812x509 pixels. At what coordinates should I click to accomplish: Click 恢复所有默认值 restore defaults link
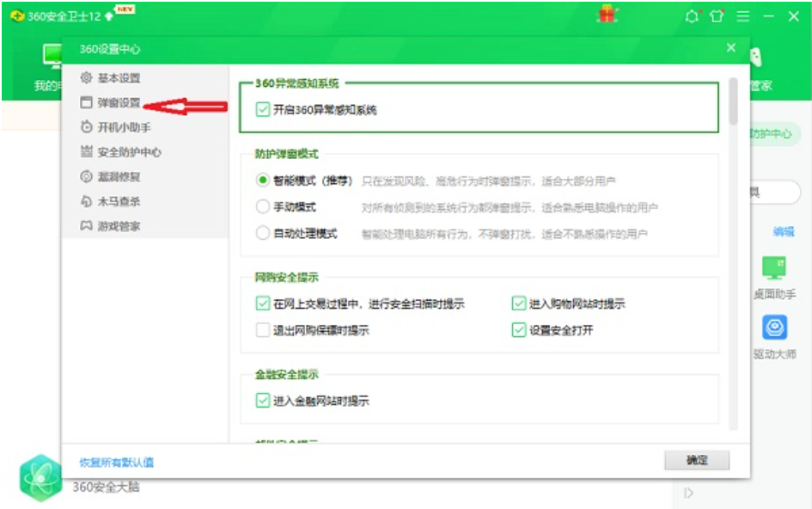pyautogui.click(x=117, y=463)
